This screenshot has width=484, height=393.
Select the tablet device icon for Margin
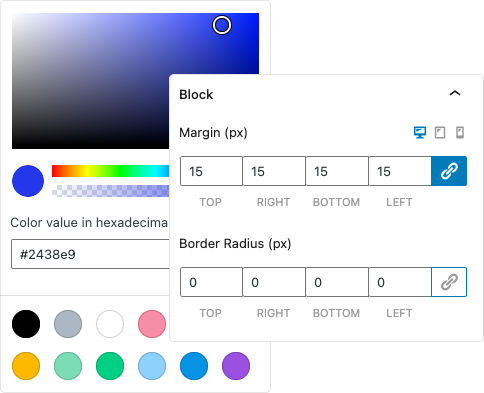click(440, 133)
